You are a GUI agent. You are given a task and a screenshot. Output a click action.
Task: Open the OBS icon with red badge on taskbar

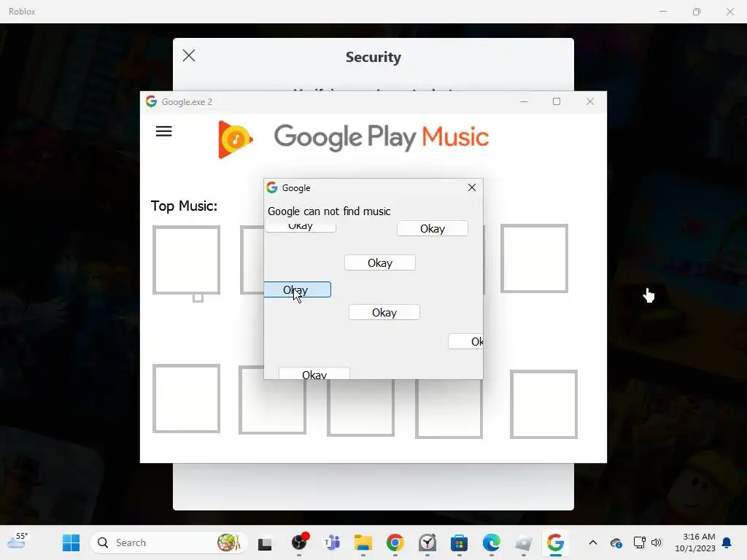click(300, 542)
